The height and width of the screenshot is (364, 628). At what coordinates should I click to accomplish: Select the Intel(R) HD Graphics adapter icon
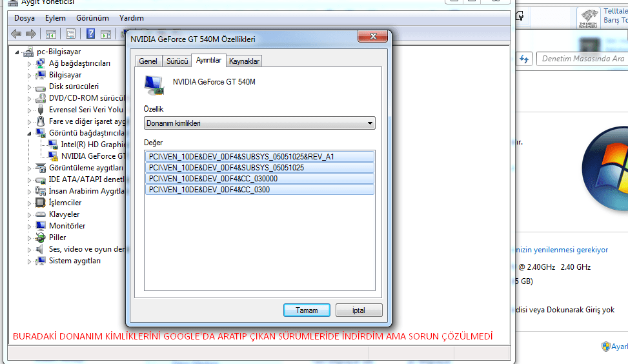(x=52, y=145)
